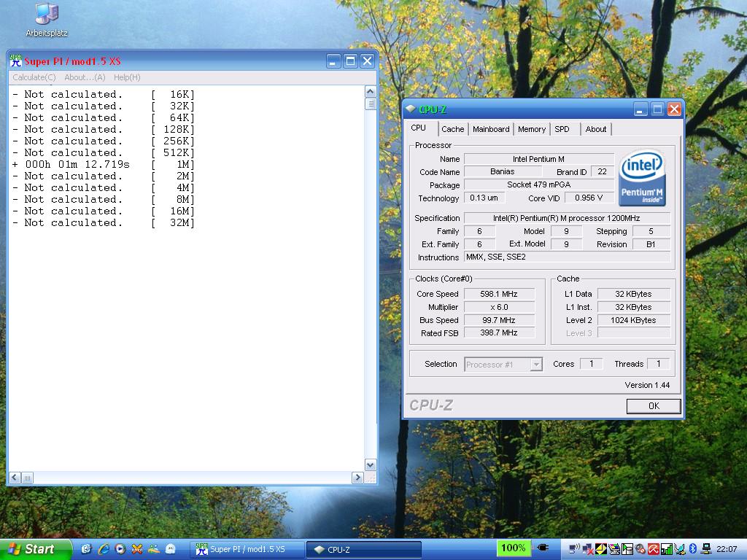Click the Show Desktop Quick Launch icon
The height and width of the screenshot is (560, 747).
(x=87, y=549)
